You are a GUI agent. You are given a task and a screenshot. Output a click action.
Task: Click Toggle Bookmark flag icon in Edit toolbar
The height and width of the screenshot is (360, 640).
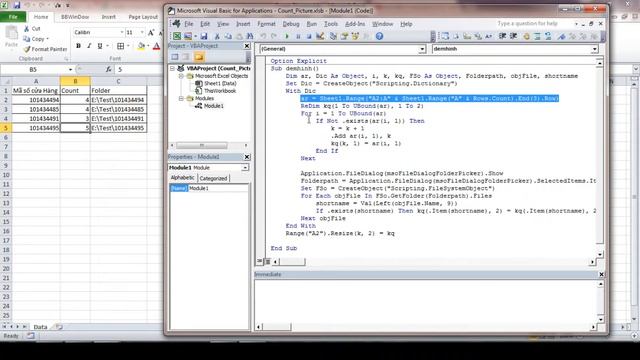coord(562,36)
